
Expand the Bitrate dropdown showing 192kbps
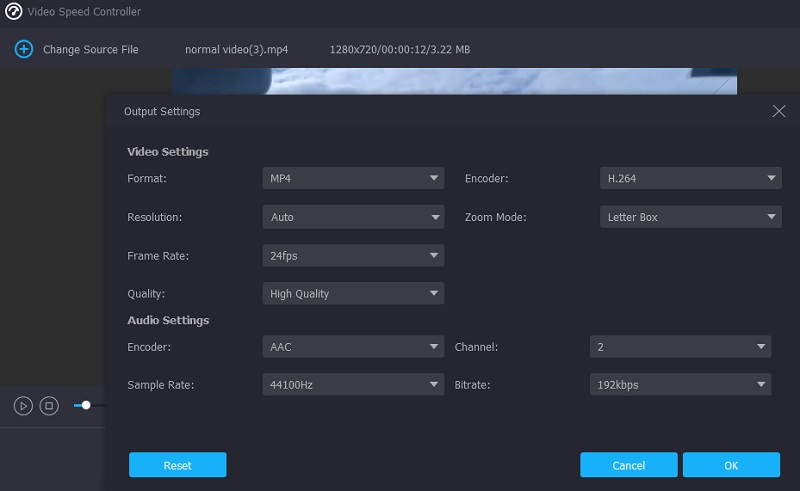point(680,385)
